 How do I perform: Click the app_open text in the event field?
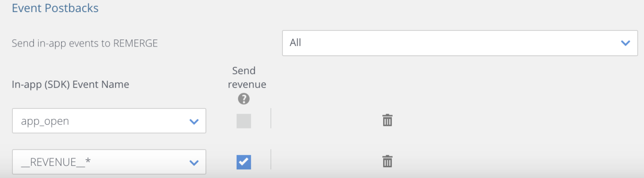coord(45,121)
